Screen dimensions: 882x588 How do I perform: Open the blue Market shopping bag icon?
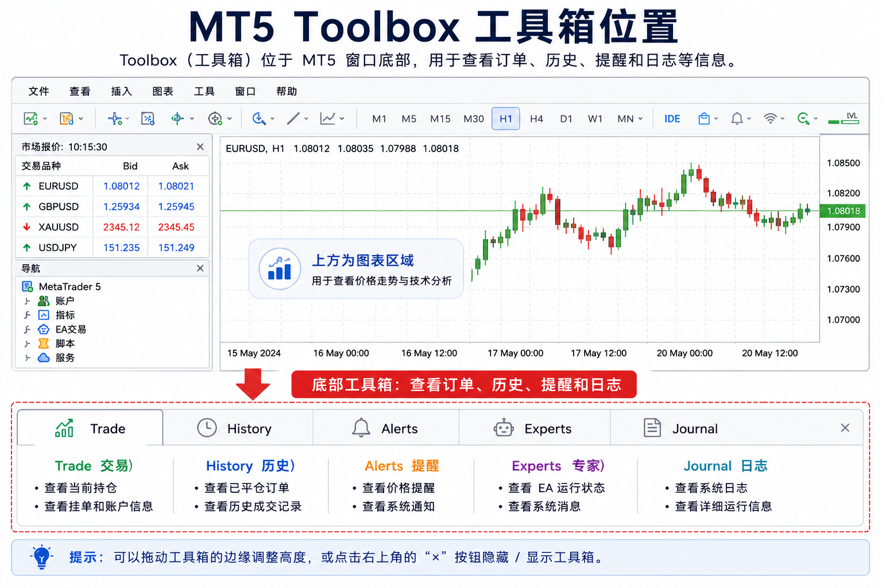[704, 119]
